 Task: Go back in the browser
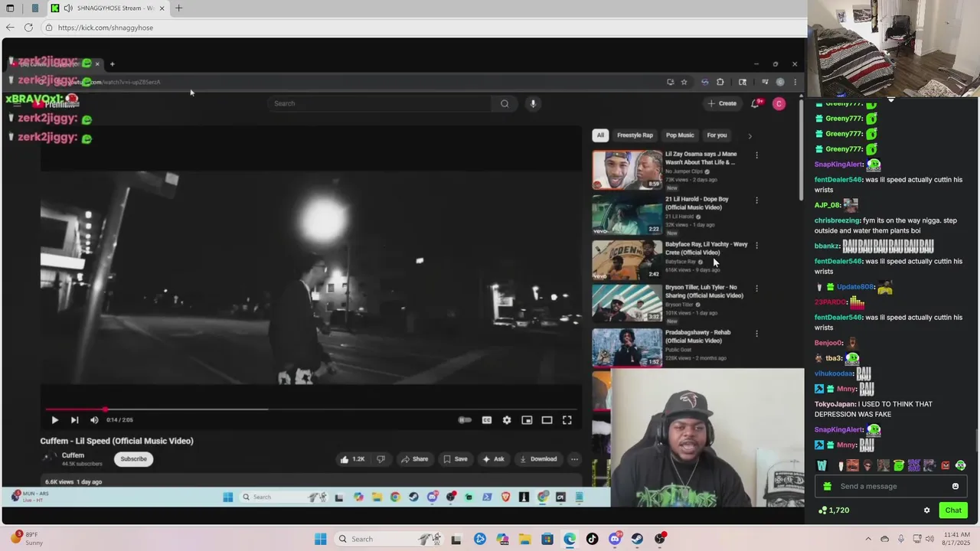pos(10,28)
